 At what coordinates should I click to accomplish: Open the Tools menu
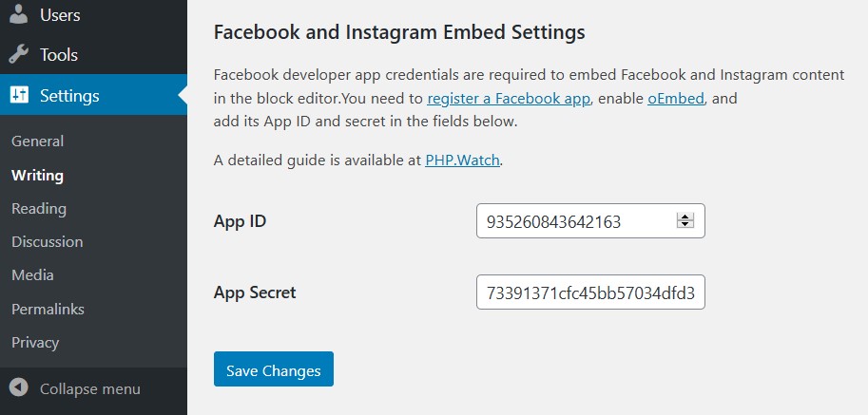(93, 55)
